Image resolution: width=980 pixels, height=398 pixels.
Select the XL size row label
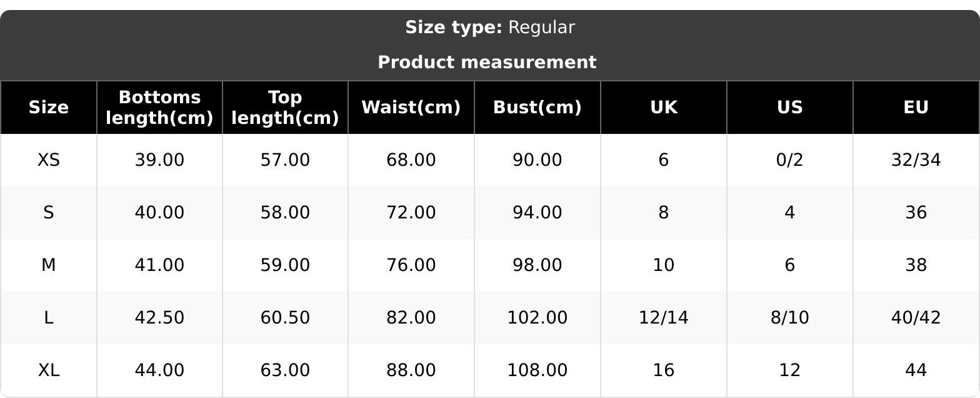tap(49, 370)
